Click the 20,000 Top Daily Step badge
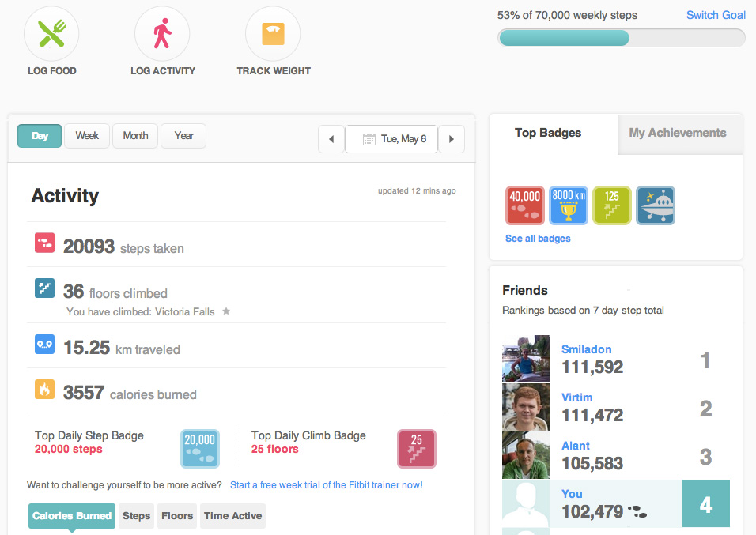This screenshot has width=756, height=535. click(200, 449)
